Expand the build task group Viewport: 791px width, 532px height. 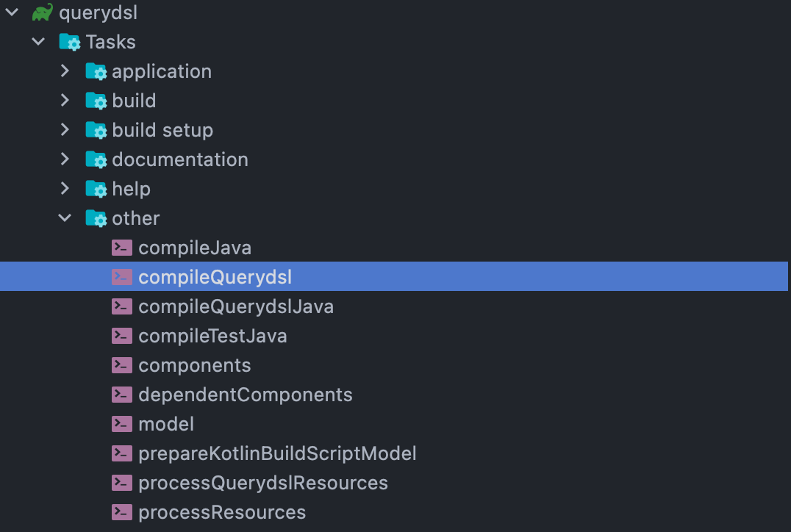pos(65,100)
